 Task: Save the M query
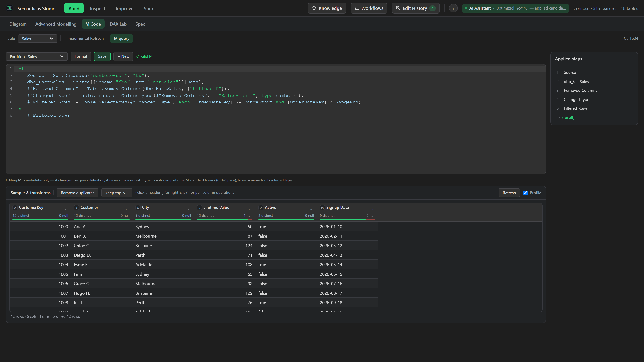click(102, 56)
